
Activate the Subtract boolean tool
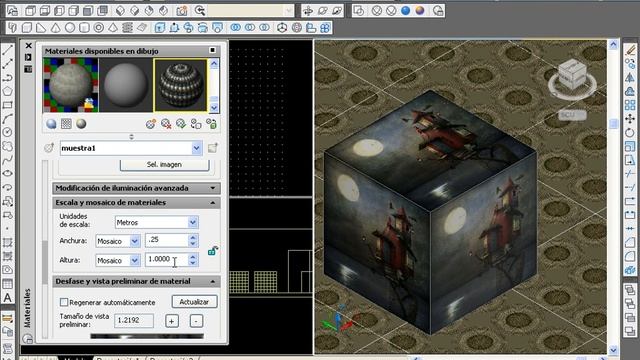250,27
